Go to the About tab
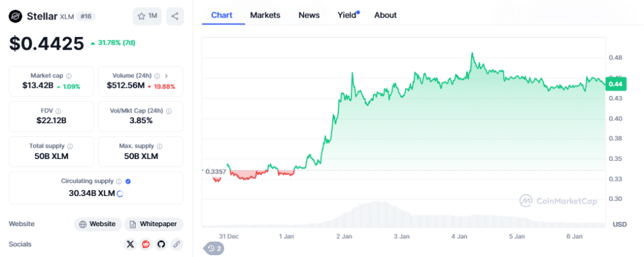 coord(386,15)
